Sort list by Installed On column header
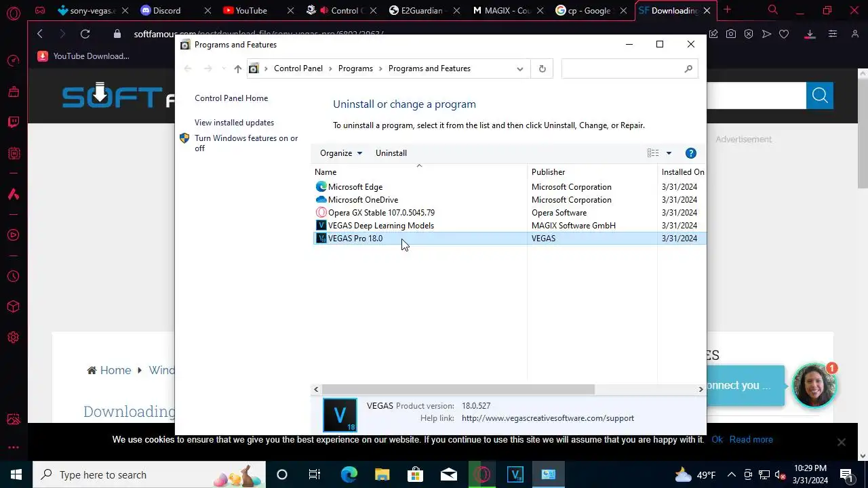 coord(682,172)
